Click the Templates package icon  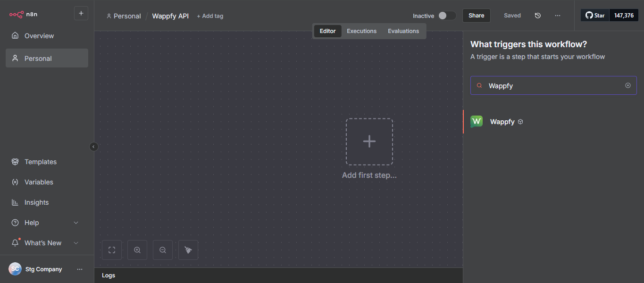(x=15, y=162)
